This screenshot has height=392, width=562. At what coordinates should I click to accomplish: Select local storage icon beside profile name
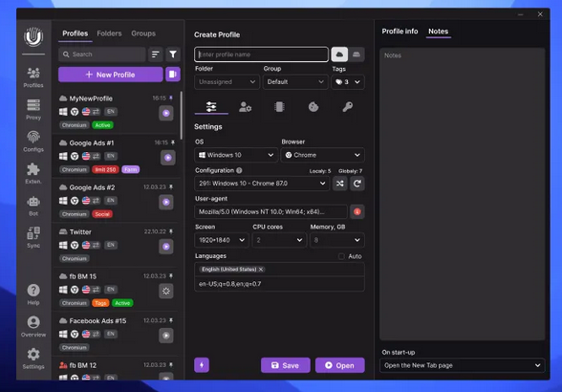tap(357, 54)
